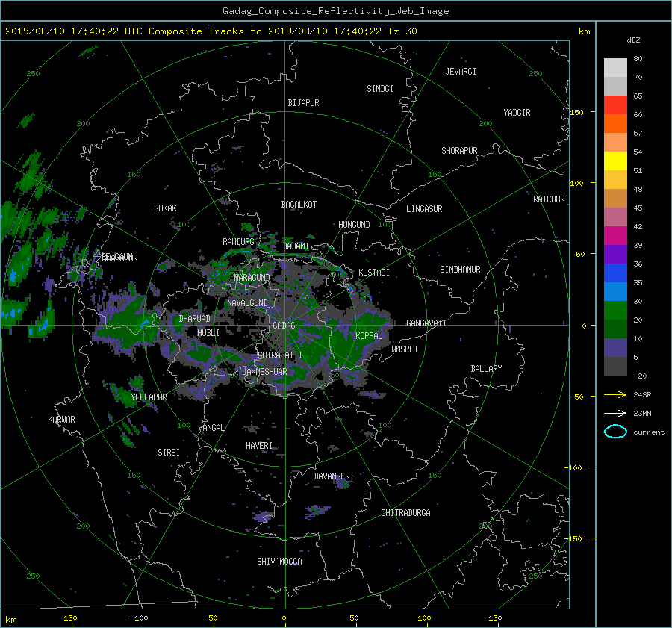Click the KUSTAGI city label
This screenshot has height=628, width=672.
(x=374, y=273)
